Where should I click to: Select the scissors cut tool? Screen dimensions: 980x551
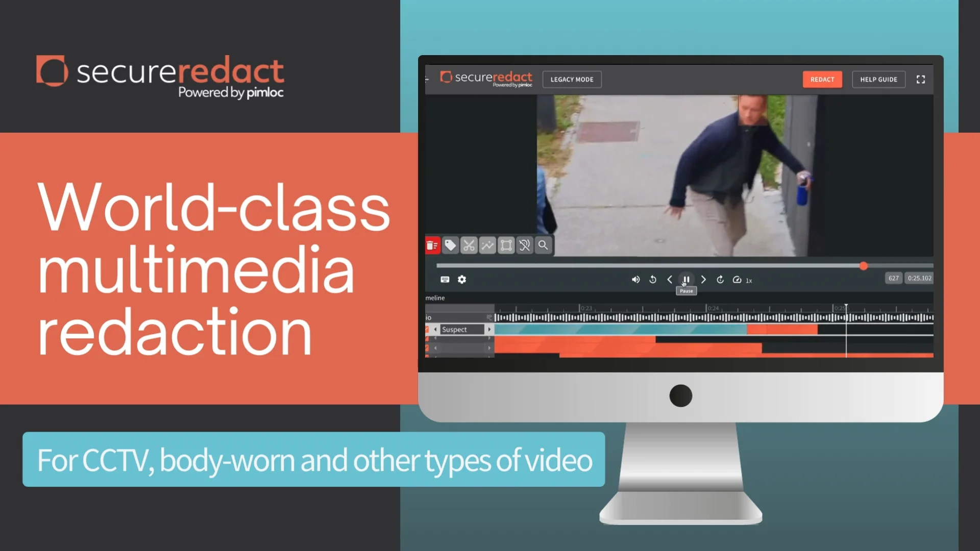[x=469, y=245]
